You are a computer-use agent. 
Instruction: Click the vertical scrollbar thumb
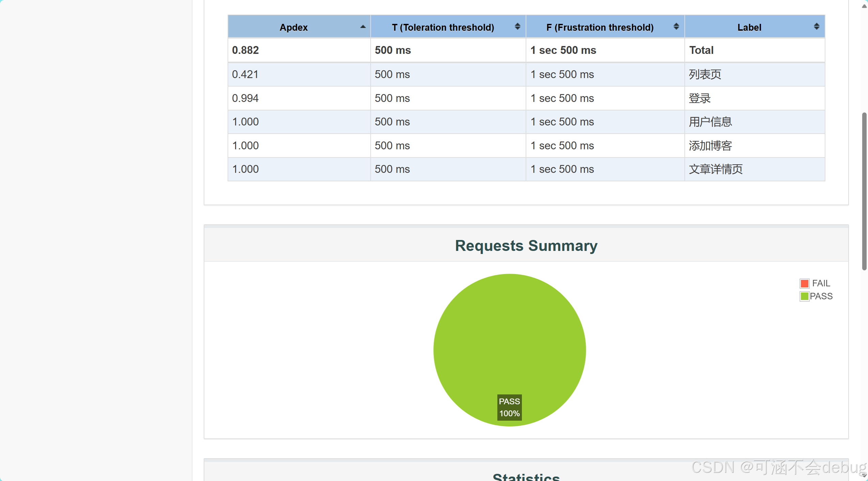pos(864,191)
